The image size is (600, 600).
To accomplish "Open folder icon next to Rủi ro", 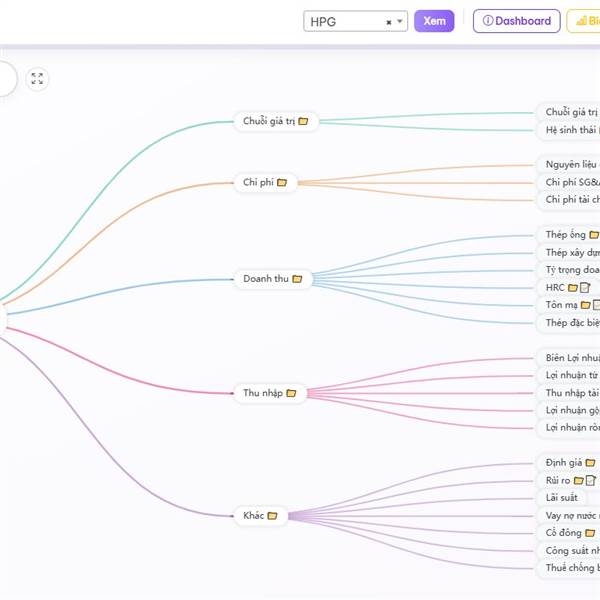I will 579,480.
